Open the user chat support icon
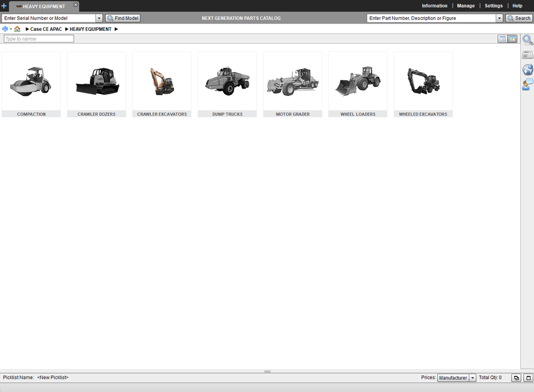Viewport: 534px width, 392px height. (x=527, y=84)
